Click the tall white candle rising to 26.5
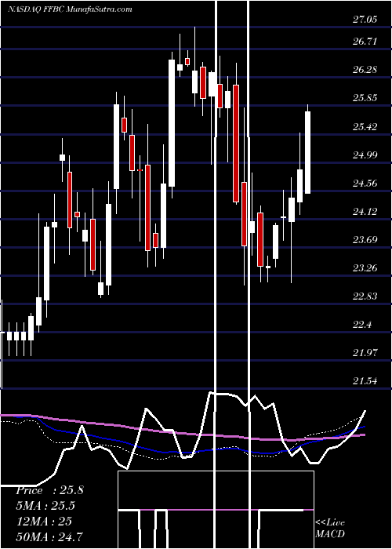Screen dimensions: 392x549 172,123
